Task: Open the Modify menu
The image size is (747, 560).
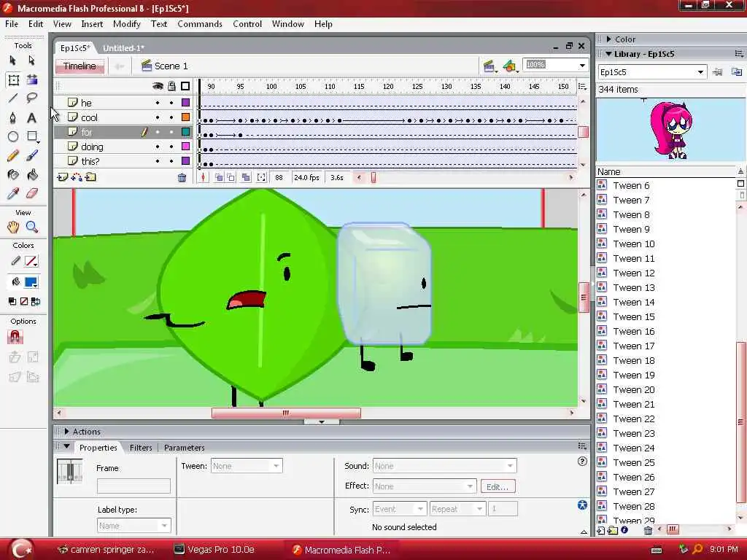Action: coord(127,24)
